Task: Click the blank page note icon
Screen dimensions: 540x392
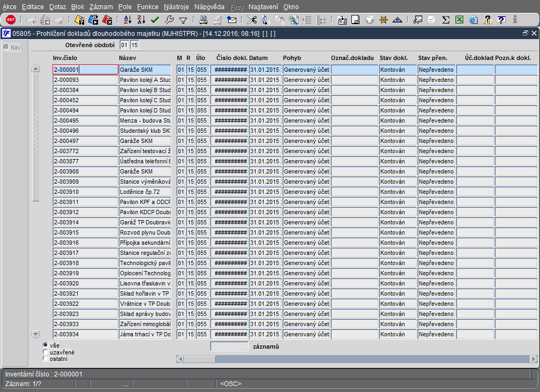Action: tap(356, 20)
